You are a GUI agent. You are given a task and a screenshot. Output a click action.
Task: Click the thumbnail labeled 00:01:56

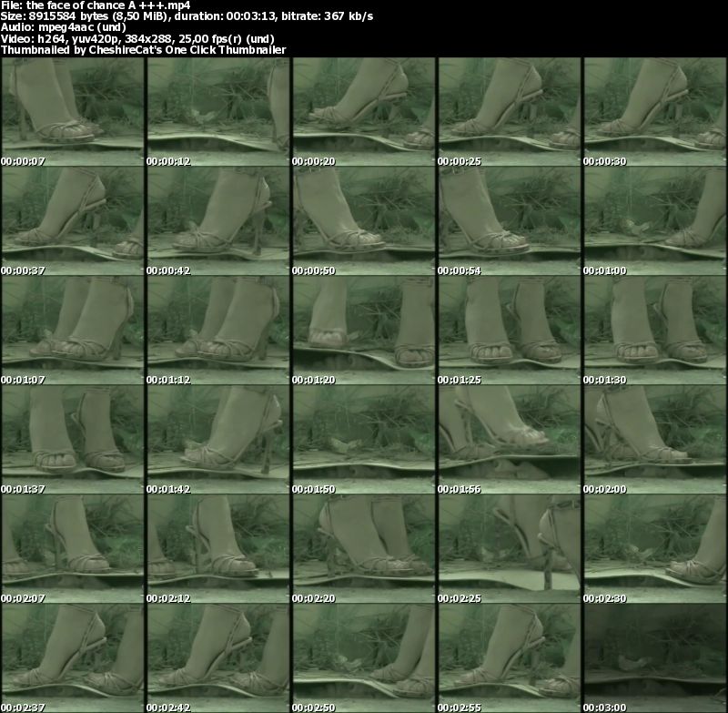(510, 440)
